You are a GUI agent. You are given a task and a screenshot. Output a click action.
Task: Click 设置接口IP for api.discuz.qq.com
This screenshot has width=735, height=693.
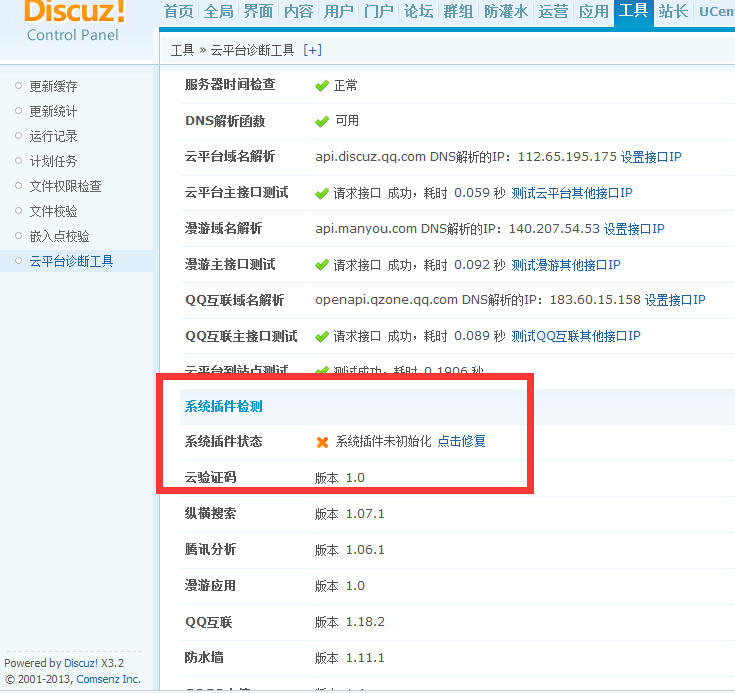pyautogui.click(x=651, y=157)
